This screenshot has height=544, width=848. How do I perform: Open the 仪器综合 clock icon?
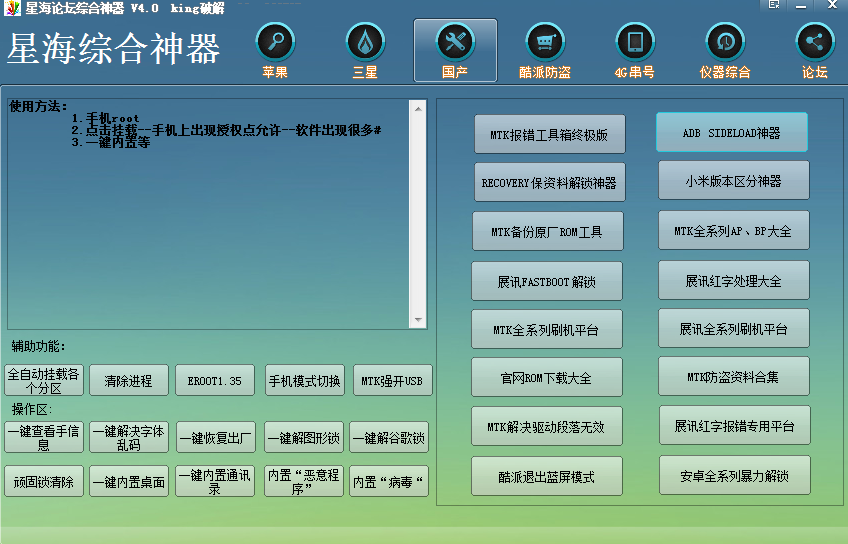(725, 42)
